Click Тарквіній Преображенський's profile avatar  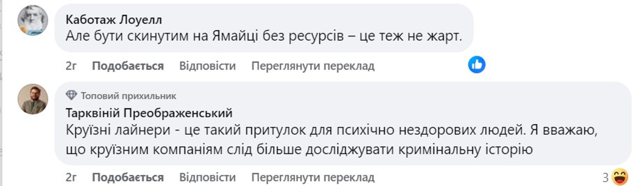click(x=33, y=99)
